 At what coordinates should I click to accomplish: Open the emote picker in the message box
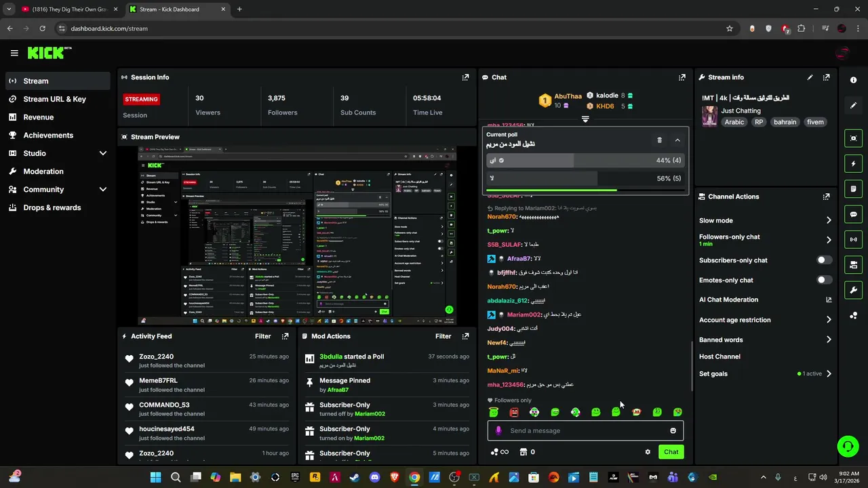(673, 430)
